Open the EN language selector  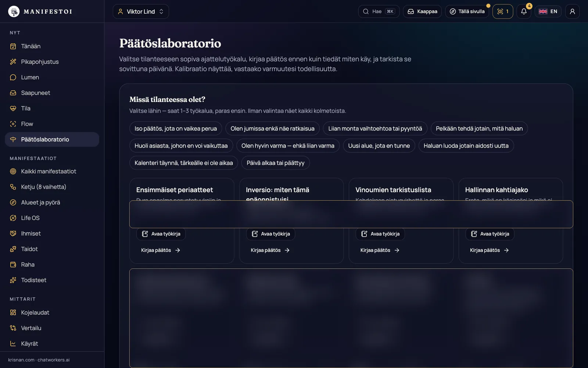(x=548, y=11)
